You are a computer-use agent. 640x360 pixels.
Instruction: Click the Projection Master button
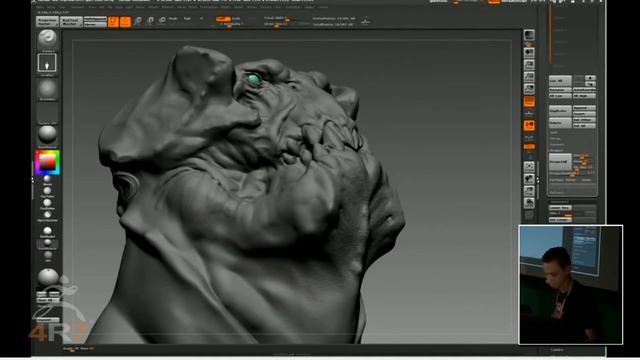[47, 22]
